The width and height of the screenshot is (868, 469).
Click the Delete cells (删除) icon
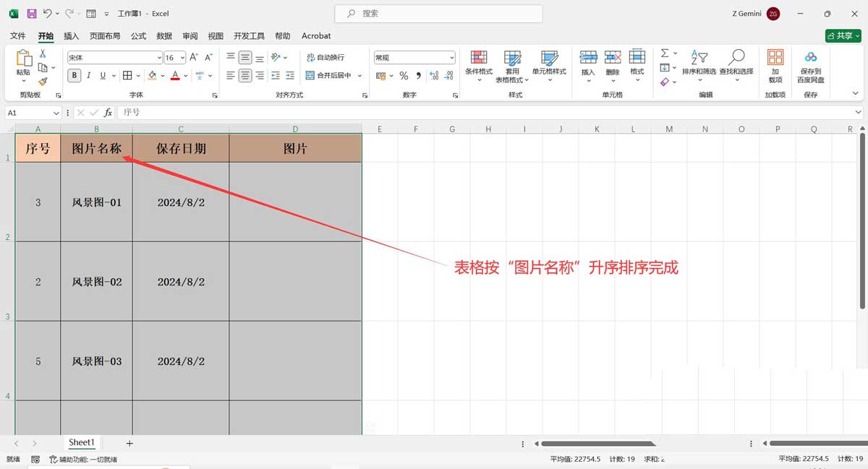tap(613, 58)
